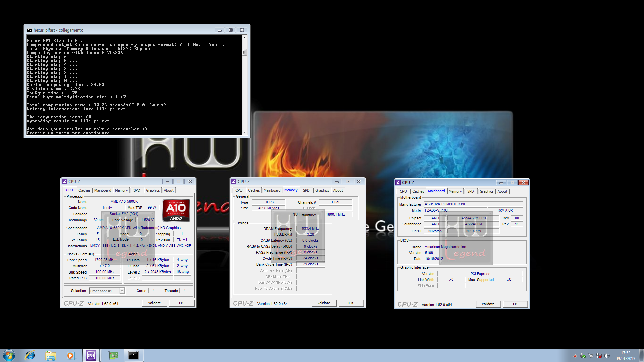The width and height of the screenshot is (644, 362).
Task: Minimize the hexus_pifast console window
Action: (220, 30)
